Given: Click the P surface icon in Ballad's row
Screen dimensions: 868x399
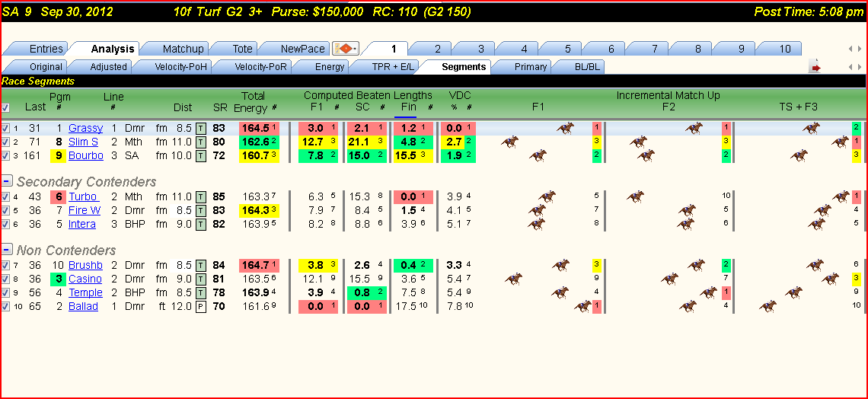Looking at the screenshot, I should [201, 307].
